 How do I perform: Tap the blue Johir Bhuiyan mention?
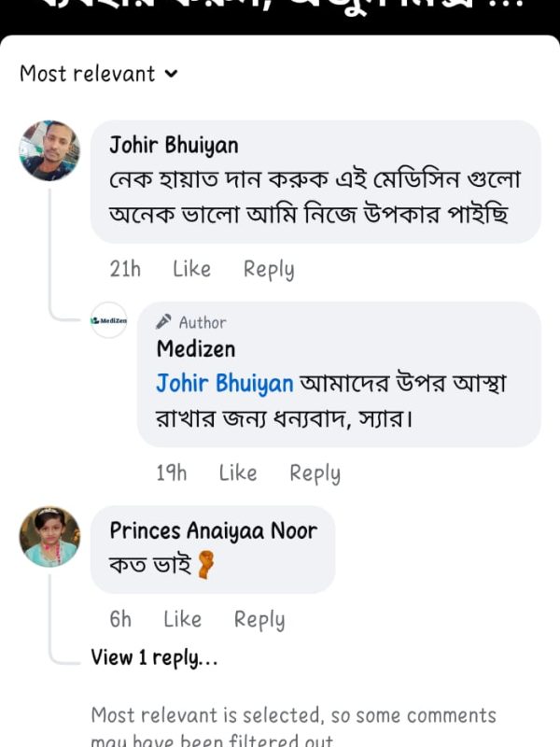[225, 384]
